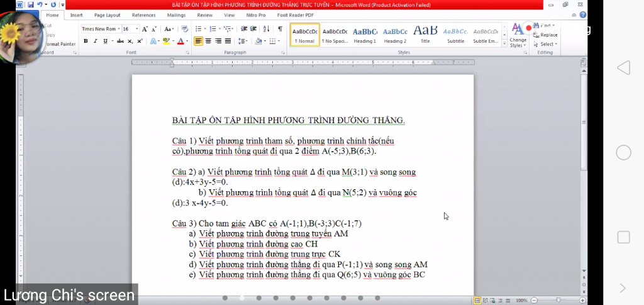The width and height of the screenshot is (644, 305).
Task: Zoom out with the minus button
Action: click(x=534, y=301)
